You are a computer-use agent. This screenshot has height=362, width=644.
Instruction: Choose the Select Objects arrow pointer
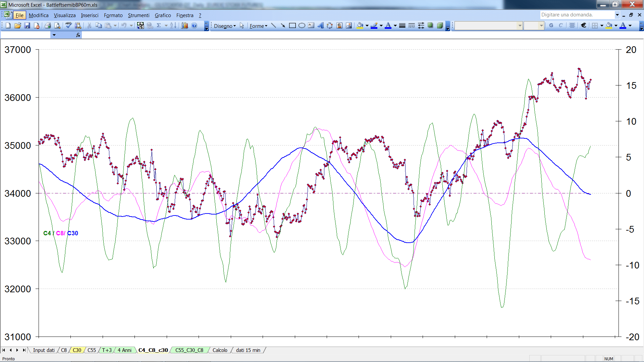tap(242, 26)
